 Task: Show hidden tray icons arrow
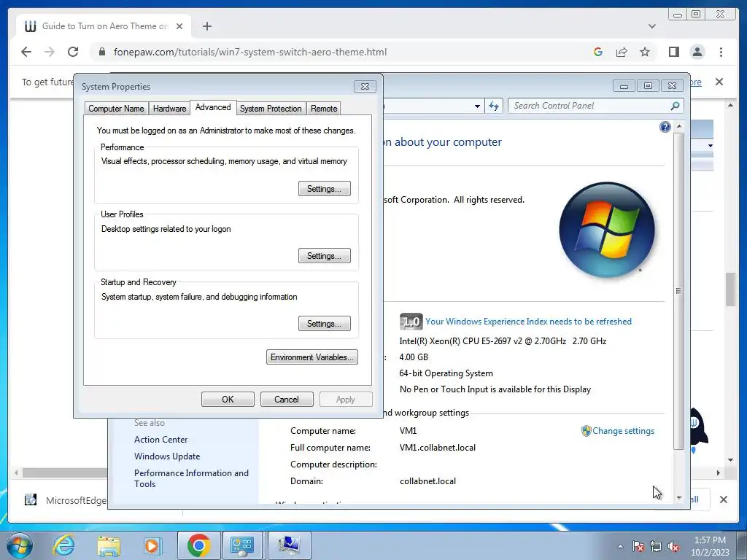coord(620,546)
